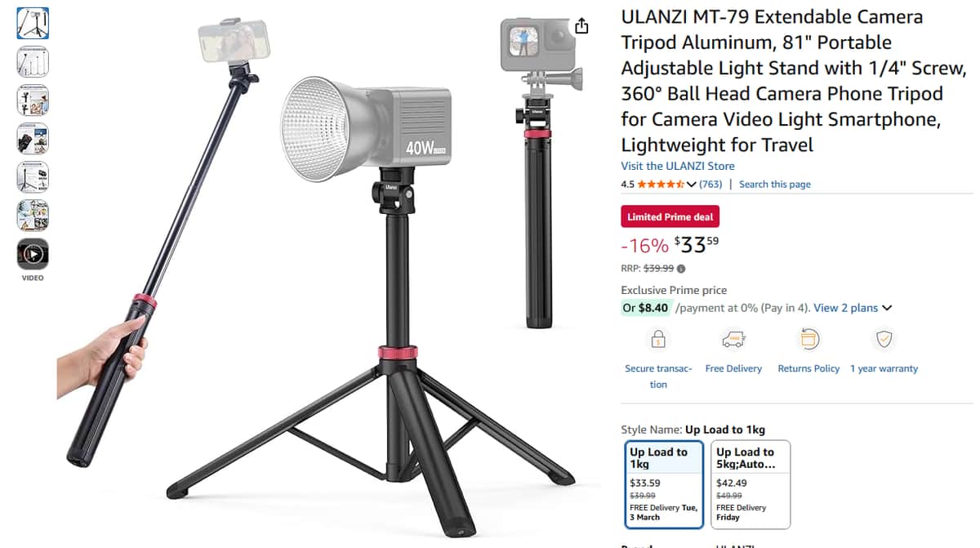Click the Returns Policy box icon
This screenshot has width=980, height=548.
808,339
